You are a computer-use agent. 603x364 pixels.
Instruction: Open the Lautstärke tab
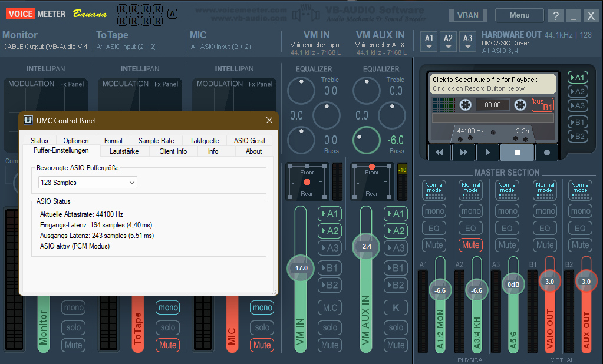124,151
